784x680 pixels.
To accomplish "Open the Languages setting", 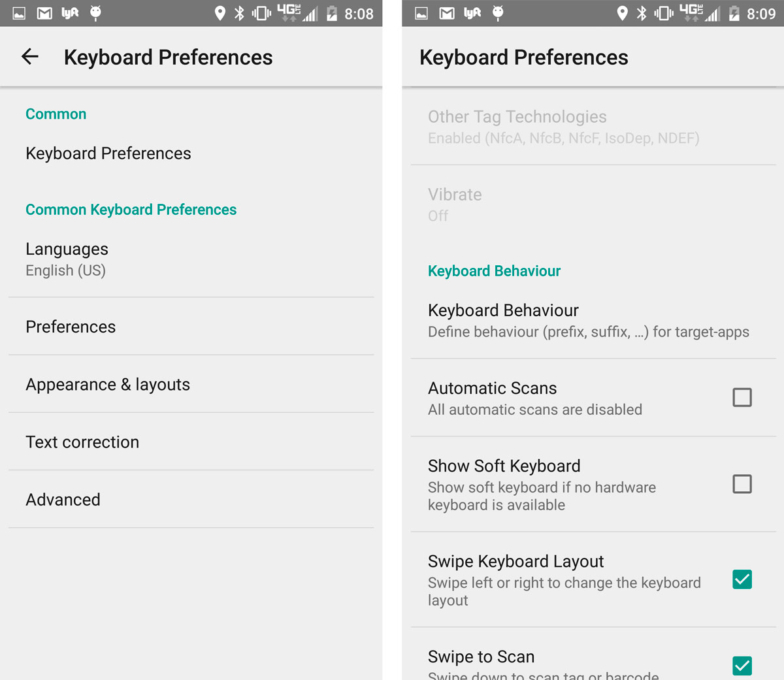I will point(191,259).
